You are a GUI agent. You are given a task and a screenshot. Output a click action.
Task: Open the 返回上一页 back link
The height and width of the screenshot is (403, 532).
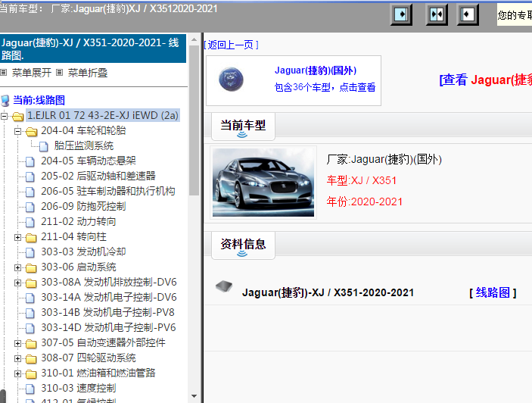point(231,45)
